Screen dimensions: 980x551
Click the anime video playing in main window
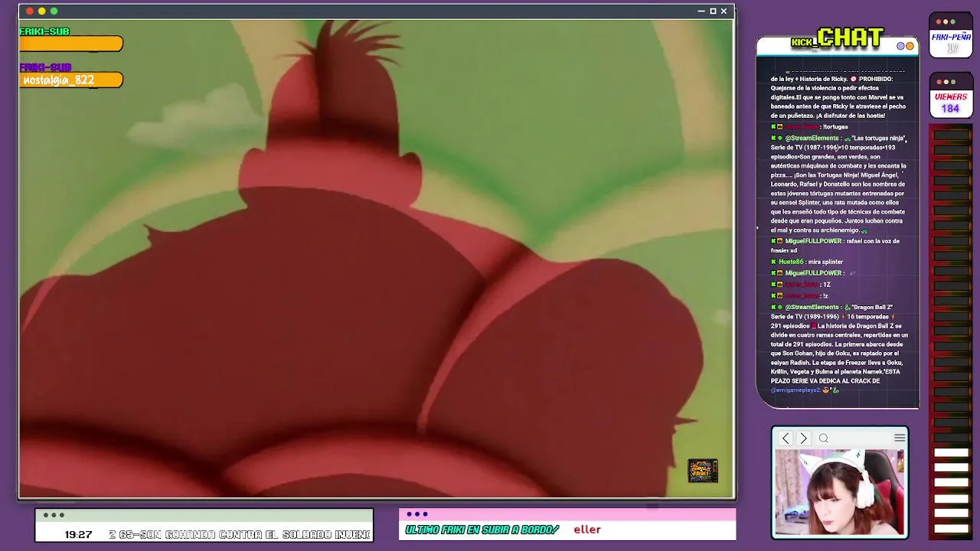[x=376, y=259]
